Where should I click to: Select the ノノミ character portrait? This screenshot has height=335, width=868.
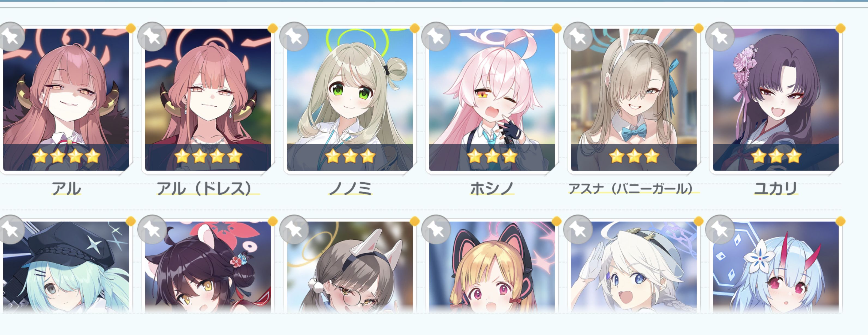click(x=350, y=100)
